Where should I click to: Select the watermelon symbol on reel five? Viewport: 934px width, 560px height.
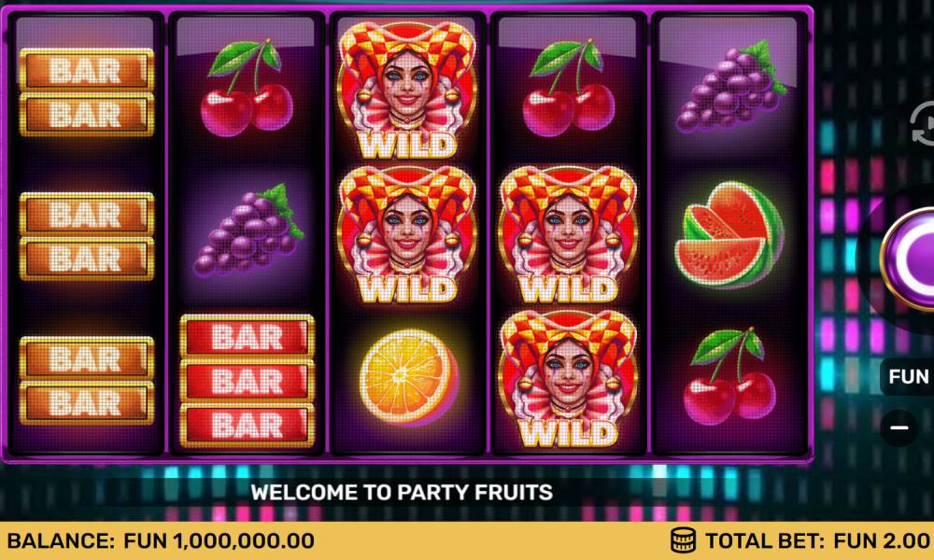pyautogui.click(x=729, y=234)
